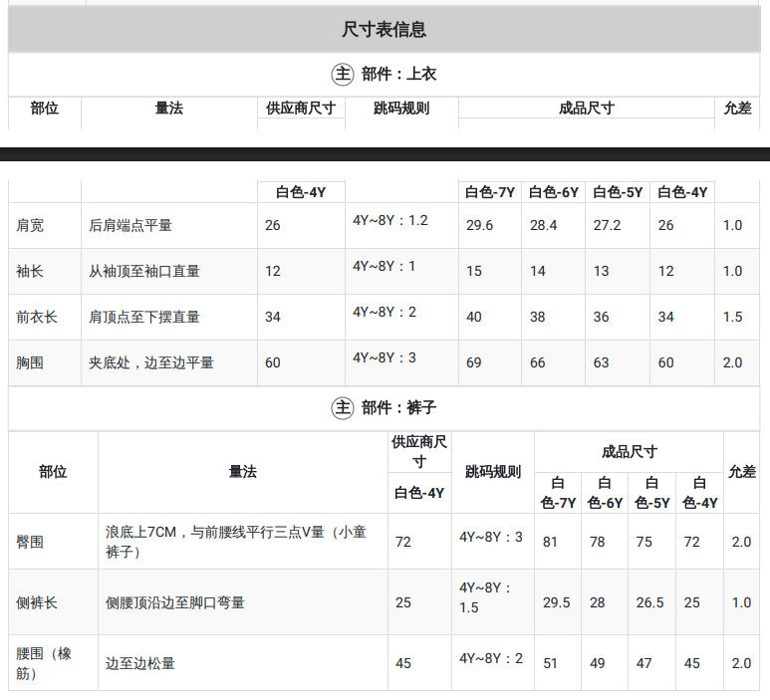The width and height of the screenshot is (770, 700).
Task: Click the 主 icon beside 部件：上衣
Action: tap(343, 74)
